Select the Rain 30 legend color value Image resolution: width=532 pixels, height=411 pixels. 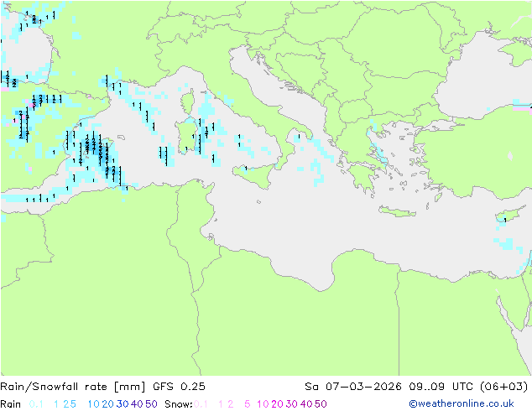(x=123, y=404)
